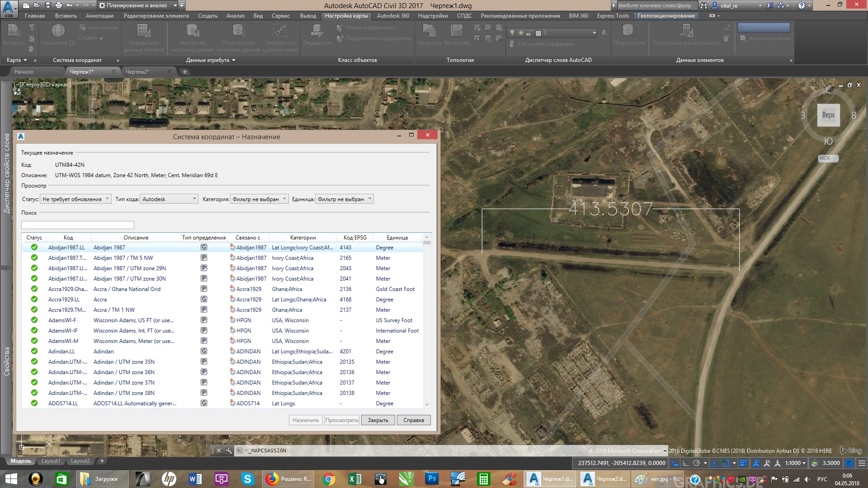The image size is (868, 488).
Task: Toggle isometric drafting icon in status bar
Action: (x=715, y=463)
